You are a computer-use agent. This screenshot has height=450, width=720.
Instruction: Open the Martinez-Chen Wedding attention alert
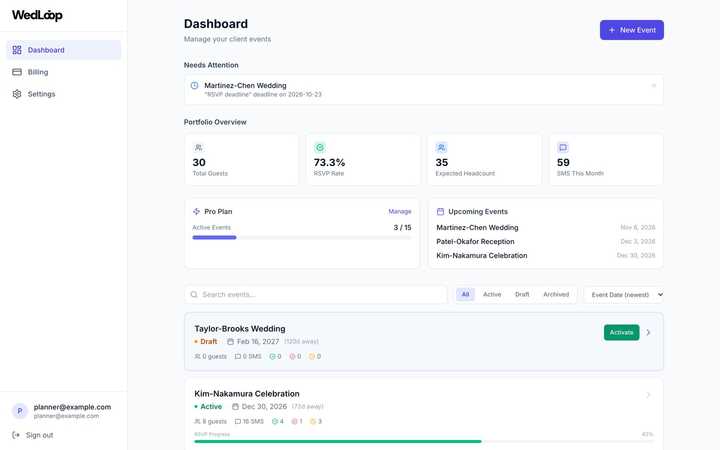(423, 90)
